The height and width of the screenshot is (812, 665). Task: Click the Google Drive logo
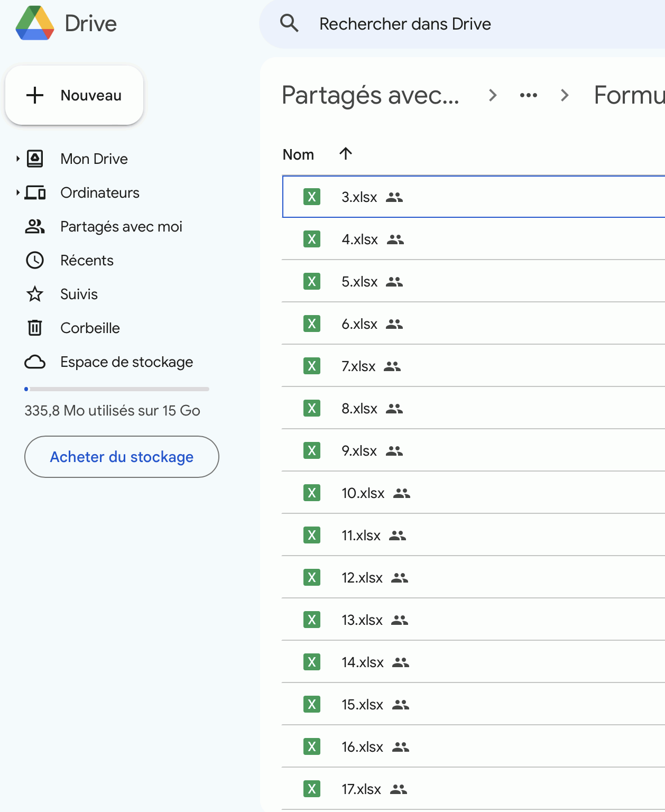click(35, 24)
